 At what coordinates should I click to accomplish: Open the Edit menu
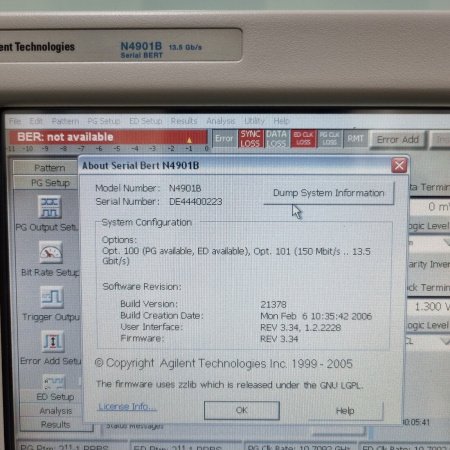(x=36, y=121)
